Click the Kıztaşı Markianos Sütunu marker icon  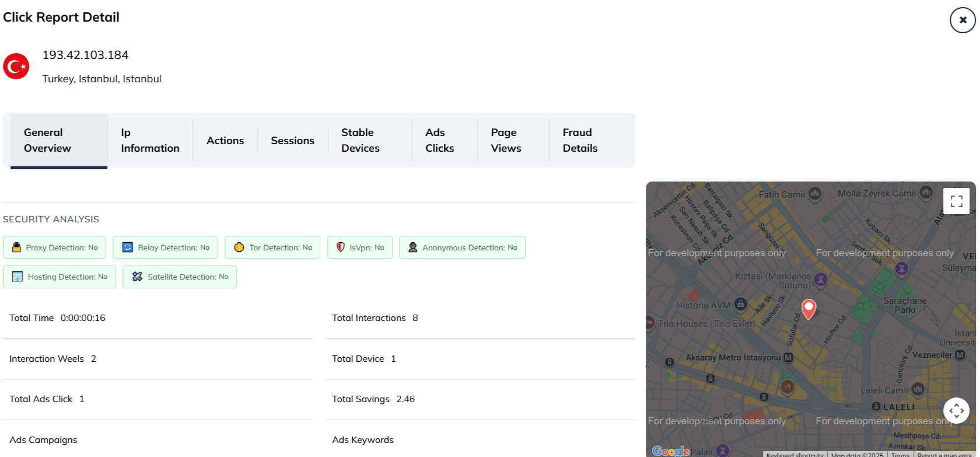(821, 279)
